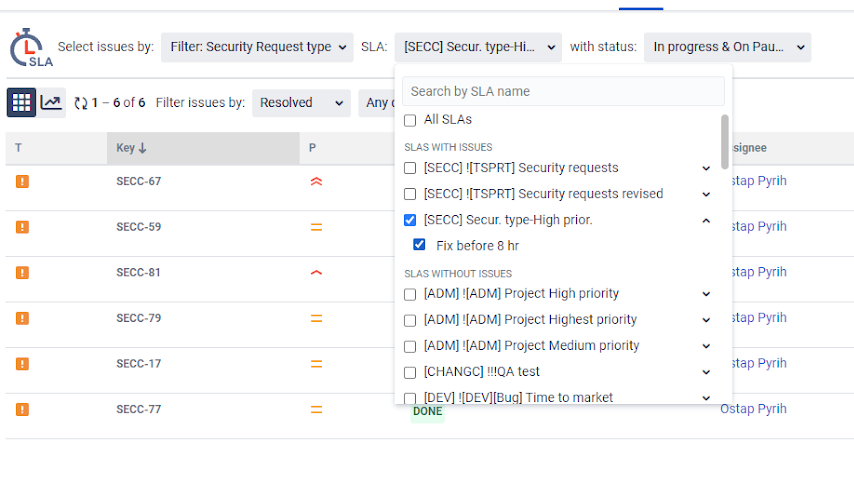This screenshot has width=854, height=497.
Task: Switch to the chart view icon
Action: [51, 102]
